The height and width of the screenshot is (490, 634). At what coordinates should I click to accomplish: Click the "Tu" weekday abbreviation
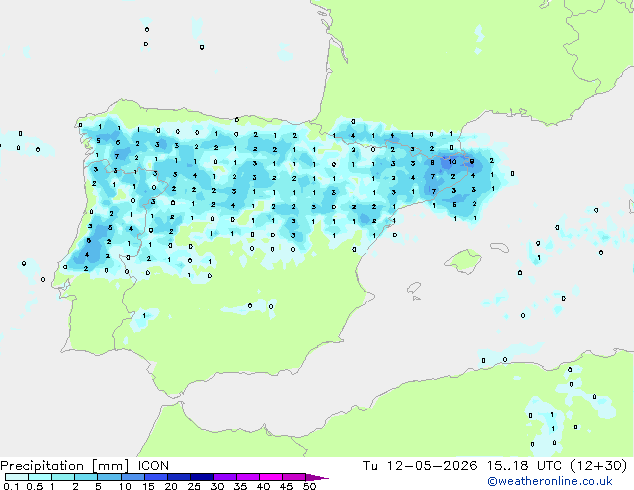370,466
